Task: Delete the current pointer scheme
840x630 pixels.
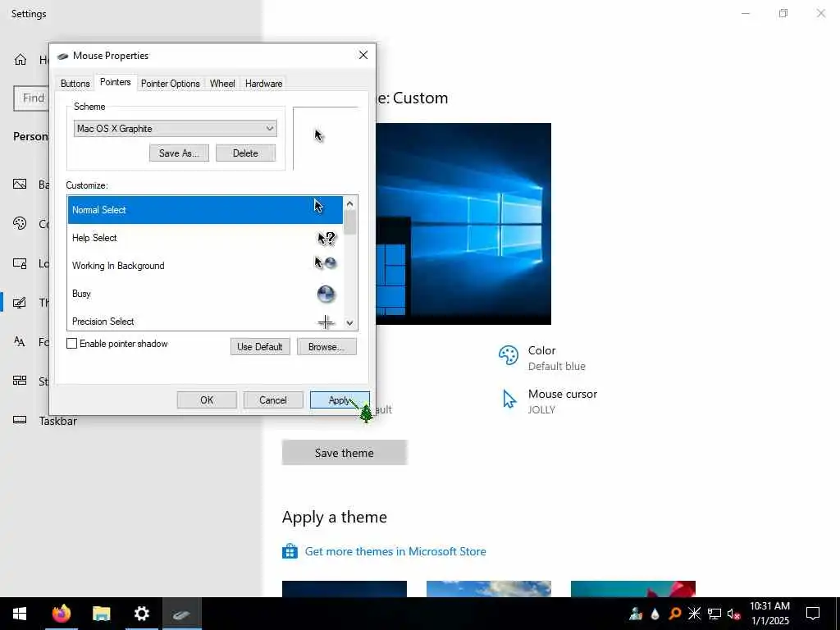Action: (x=245, y=153)
